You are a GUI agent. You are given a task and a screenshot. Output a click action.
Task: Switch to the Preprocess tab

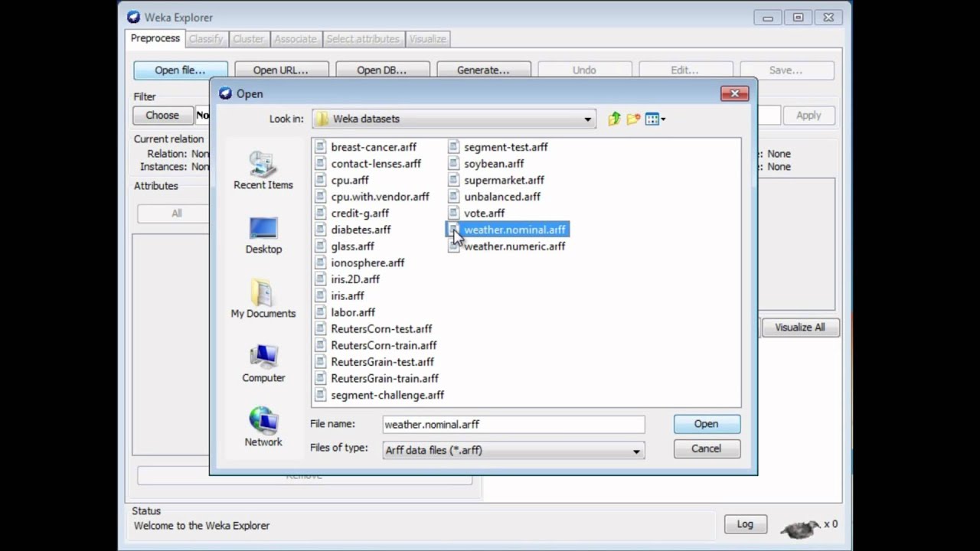pyautogui.click(x=155, y=38)
